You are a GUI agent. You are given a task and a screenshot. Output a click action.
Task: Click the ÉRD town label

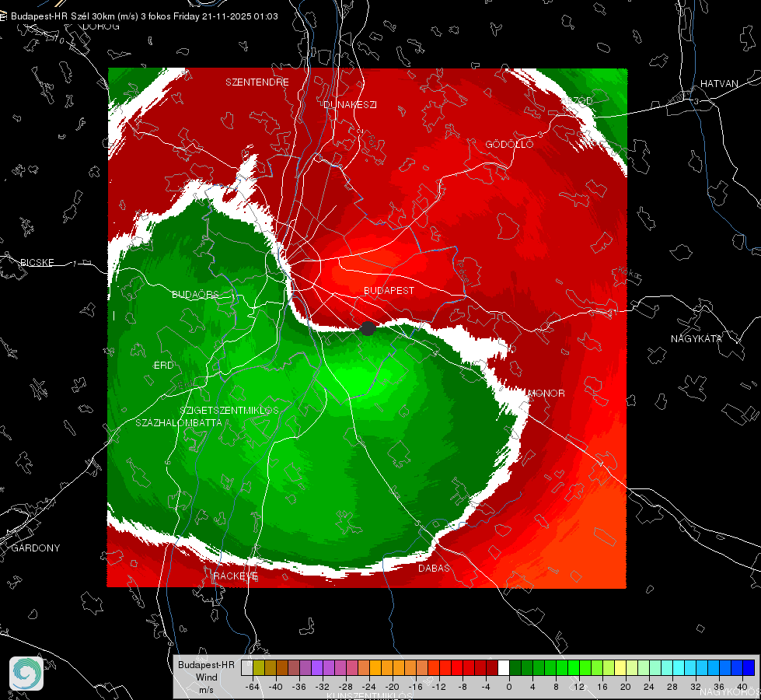163,366
